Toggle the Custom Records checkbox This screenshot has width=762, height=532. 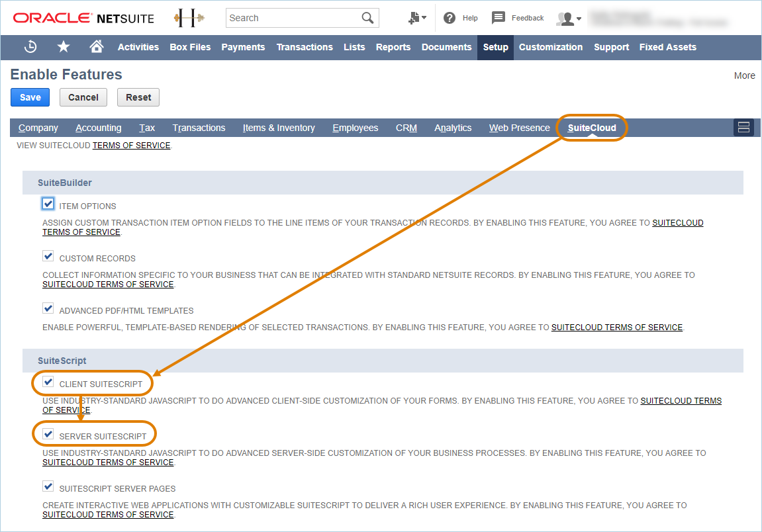click(48, 256)
